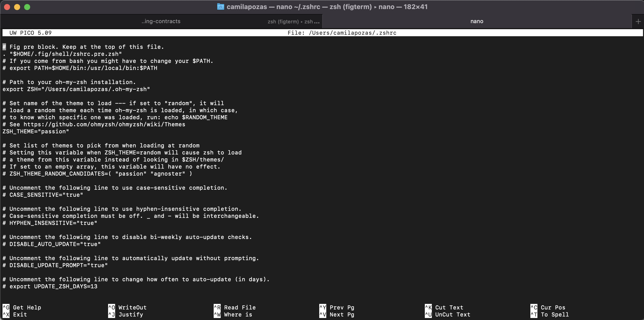This screenshot has height=320, width=644.
Task: Switch to the "zsh (figterm) ▸ zsh" tab
Action: (x=293, y=21)
